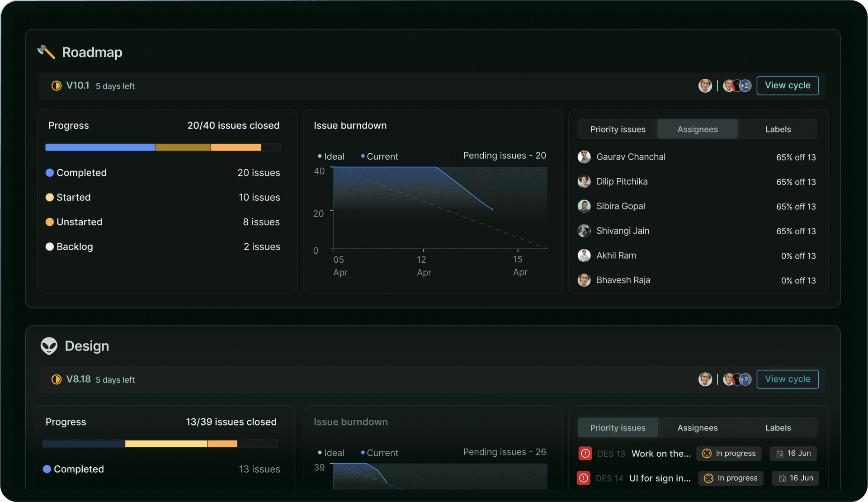Click 'Pending issues - 26' label
Viewport: 868px width, 502px height.
coord(505,452)
